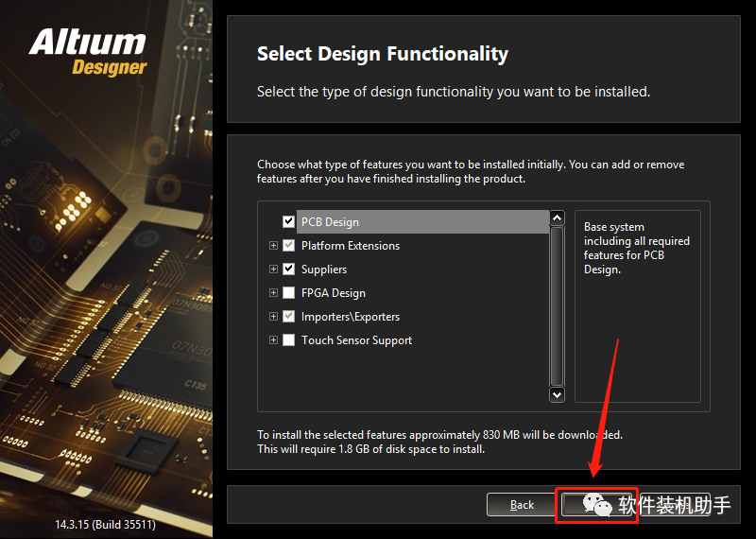Select the Suppliers row label

coord(324,269)
